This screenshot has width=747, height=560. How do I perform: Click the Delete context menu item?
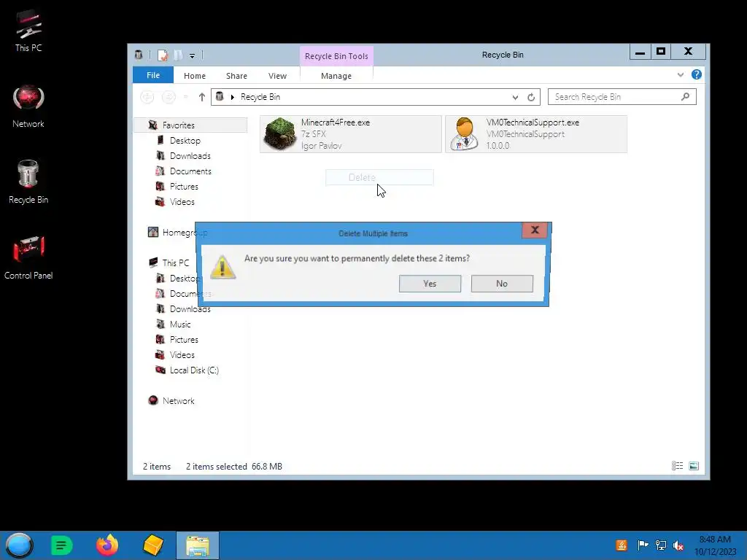379,178
